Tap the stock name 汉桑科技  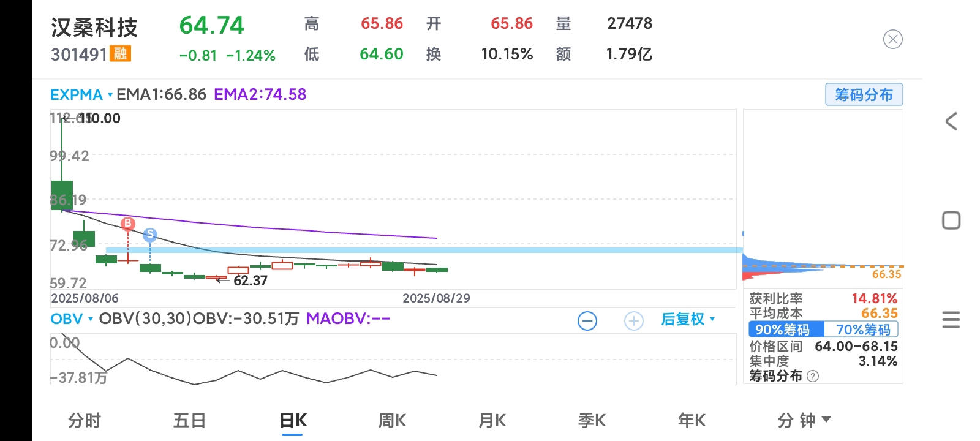(94, 28)
